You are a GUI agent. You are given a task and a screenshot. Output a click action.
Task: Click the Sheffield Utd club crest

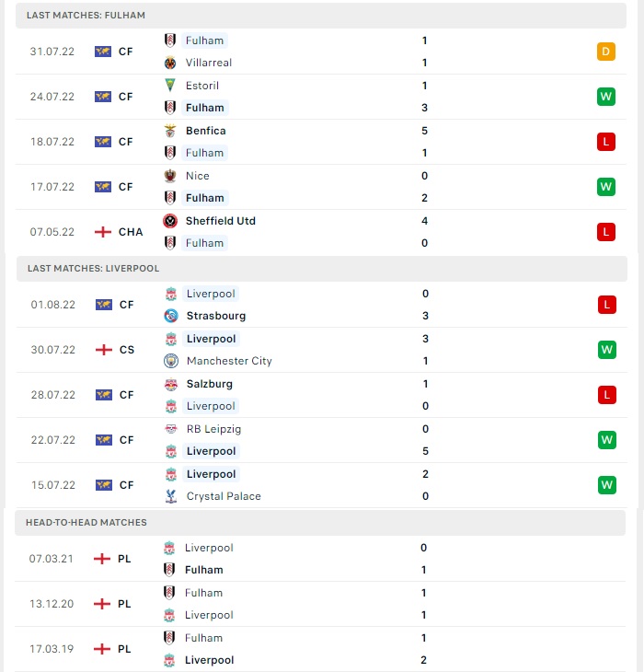tap(170, 221)
